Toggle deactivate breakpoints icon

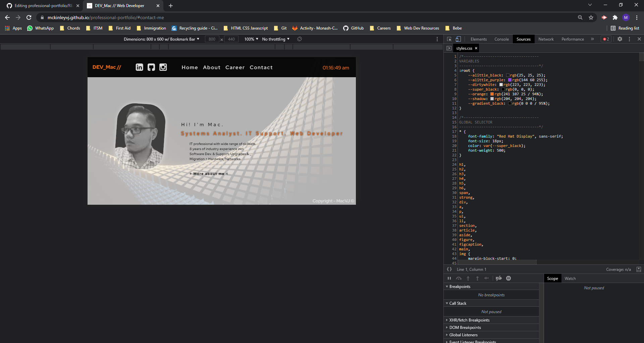point(499,278)
